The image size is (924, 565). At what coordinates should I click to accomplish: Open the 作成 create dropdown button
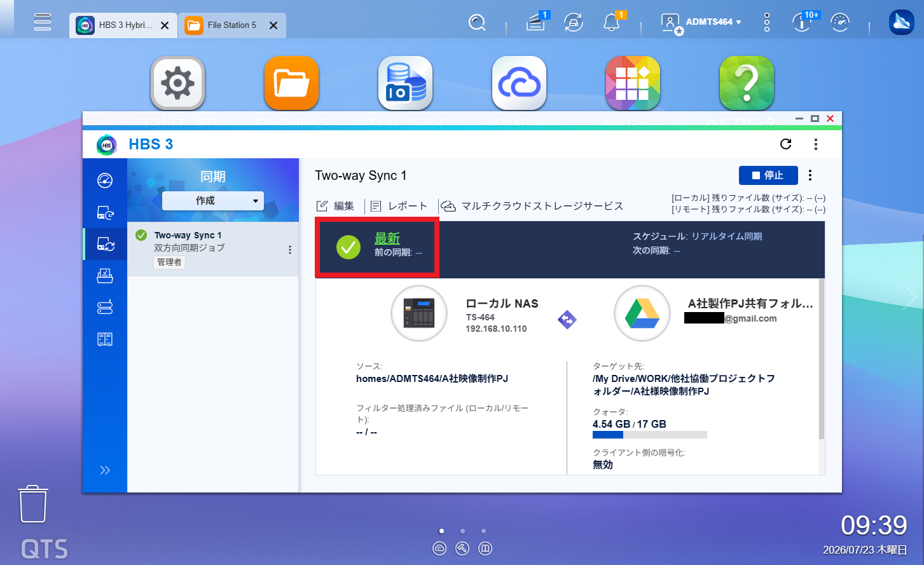tap(213, 201)
